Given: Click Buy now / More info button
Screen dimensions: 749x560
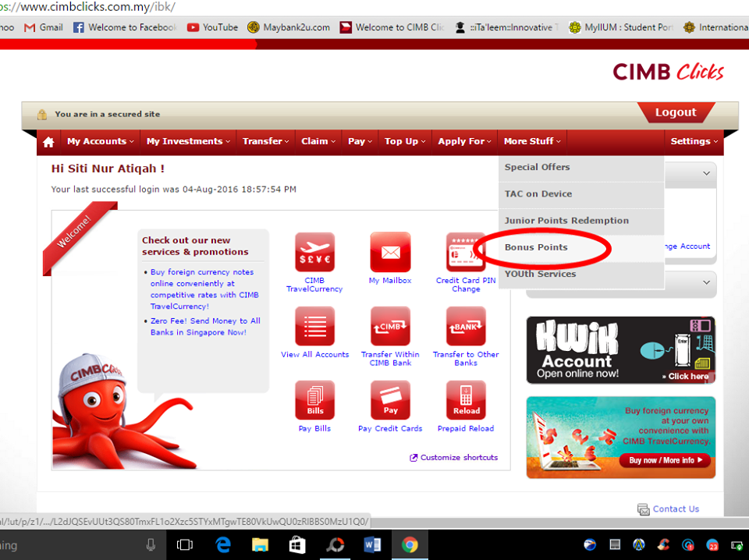Looking at the screenshot, I should tap(666, 461).
